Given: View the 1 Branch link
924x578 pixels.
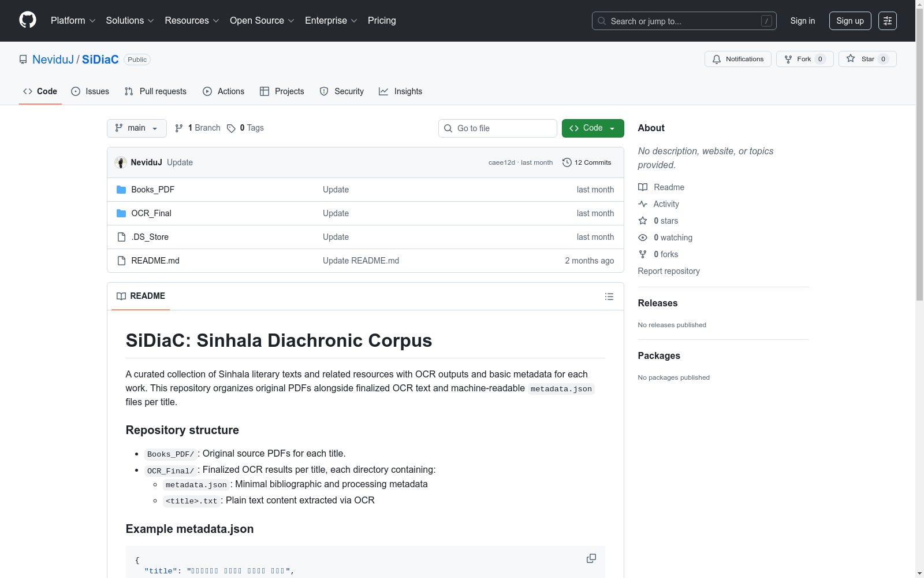Looking at the screenshot, I should (198, 128).
